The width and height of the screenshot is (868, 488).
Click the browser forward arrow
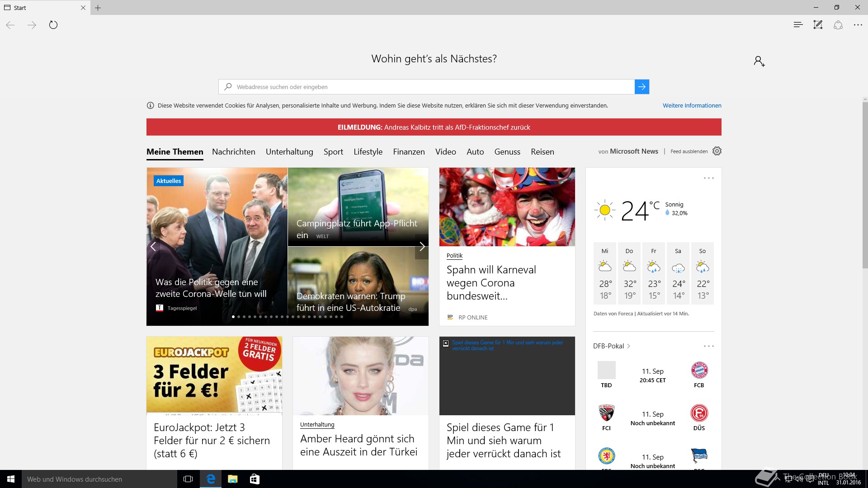(32, 25)
